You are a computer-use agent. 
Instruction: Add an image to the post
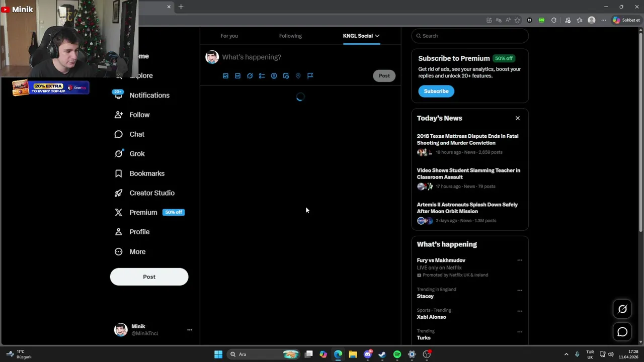[225, 76]
